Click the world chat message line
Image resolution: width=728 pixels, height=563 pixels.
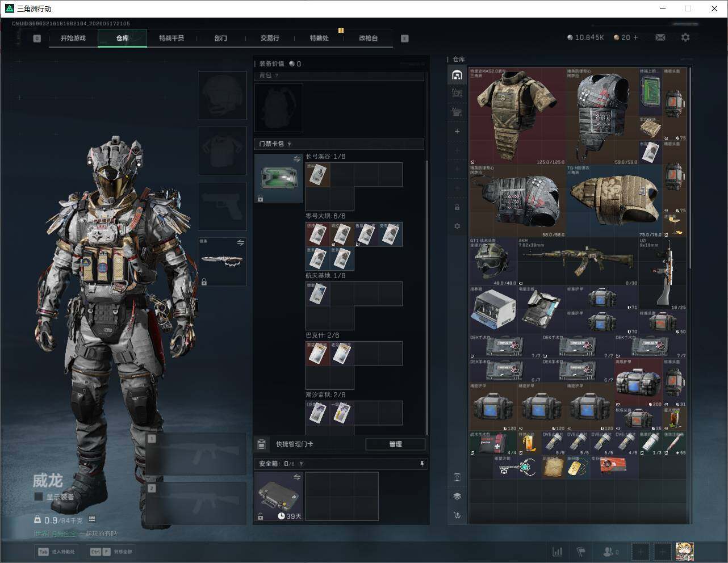click(x=76, y=534)
